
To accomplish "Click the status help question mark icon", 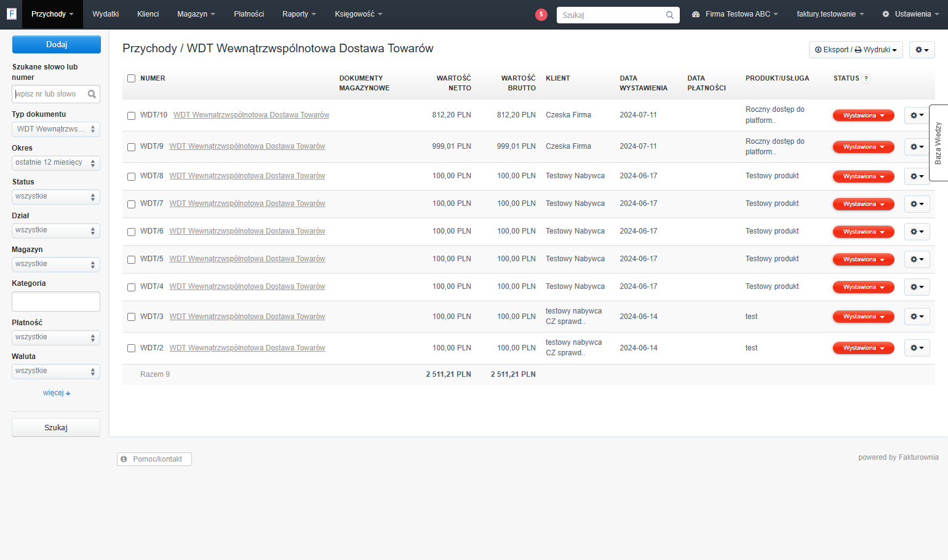I will [x=866, y=78].
